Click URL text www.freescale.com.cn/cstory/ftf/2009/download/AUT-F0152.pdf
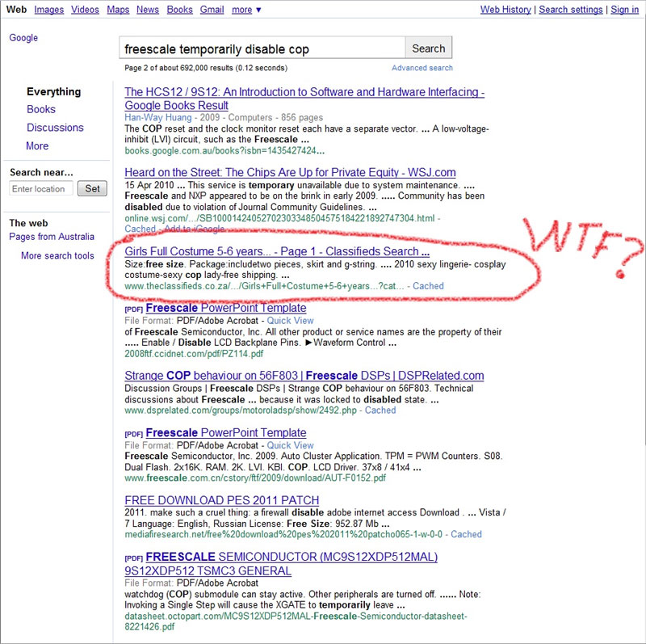 (x=255, y=478)
